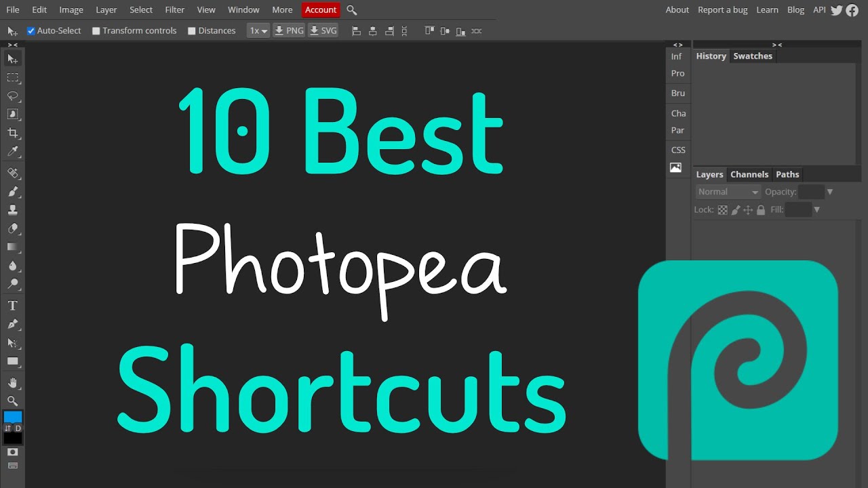Align horizontal centers
This screenshot has width=868, height=488.
(372, 30)
